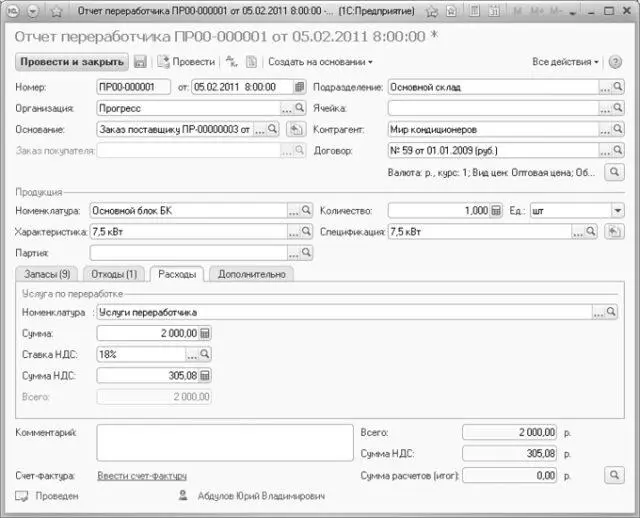Screen dimensions: 640x518
Task: Open title bar calendar icon
Action: [x=494, y=11]
